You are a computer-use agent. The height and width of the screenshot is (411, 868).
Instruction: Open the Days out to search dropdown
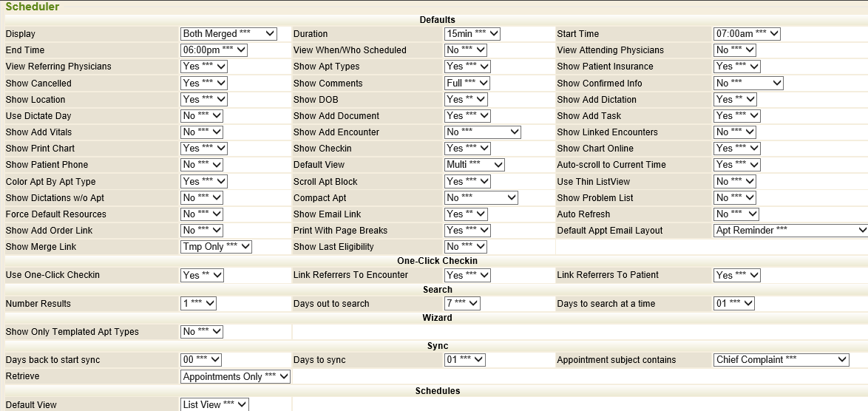pos(463,304)
